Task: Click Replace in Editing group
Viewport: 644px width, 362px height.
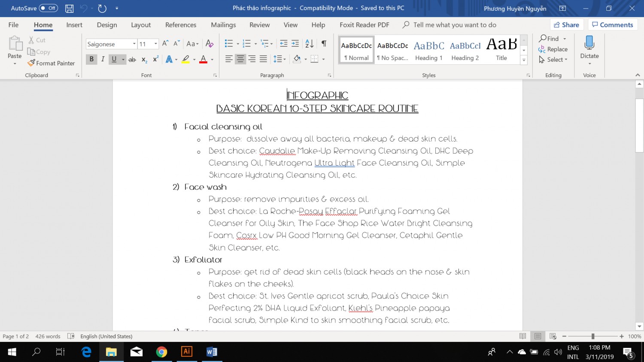Action: 553,49
